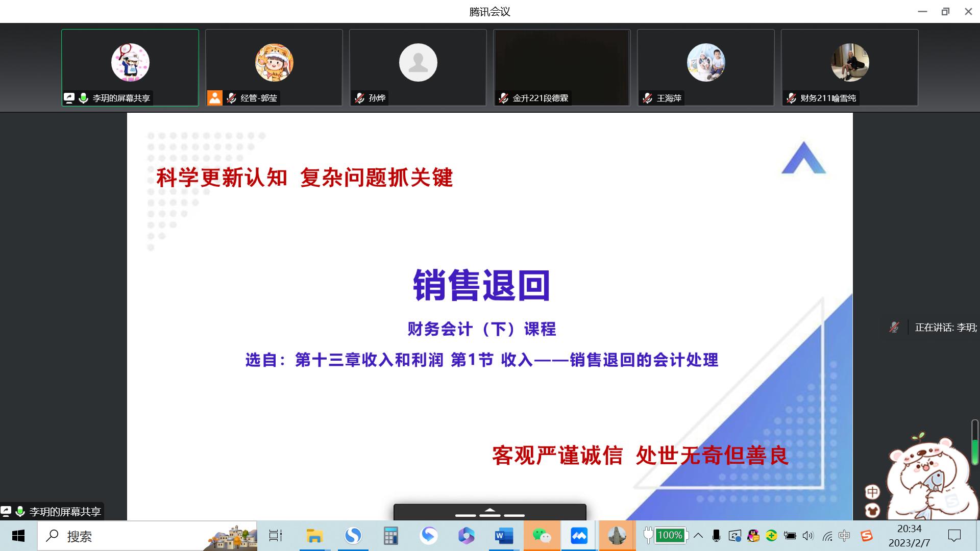Toggle the 中 IME indicator in the tray
The image size is (980, 551).
coord(844,536)
